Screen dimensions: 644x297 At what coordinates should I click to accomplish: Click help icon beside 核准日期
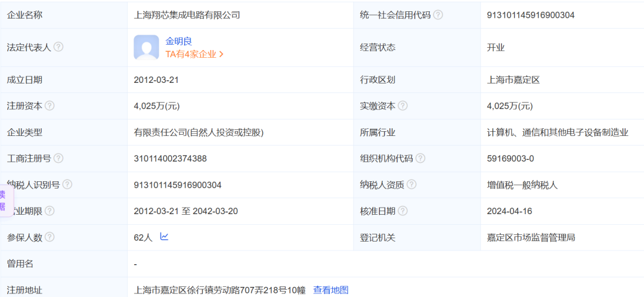click(403, 211)
